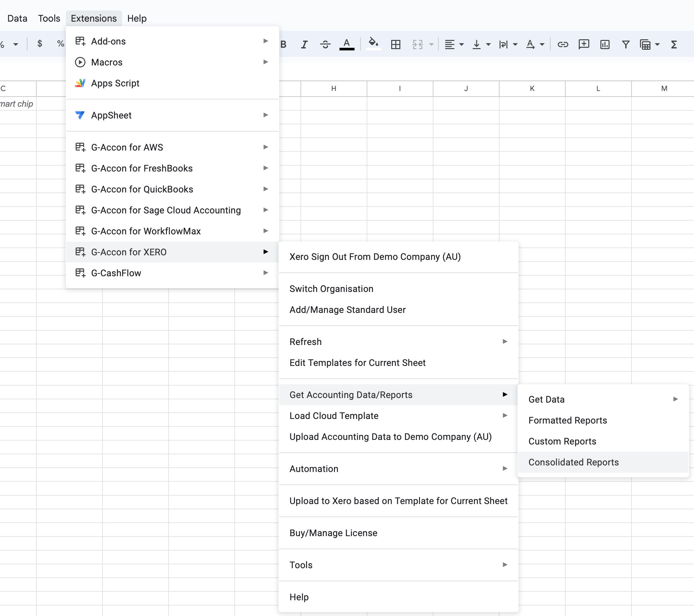The image size is (694, 616).
Task: Open the Add-ons submenu
Action: pos(173,42)
